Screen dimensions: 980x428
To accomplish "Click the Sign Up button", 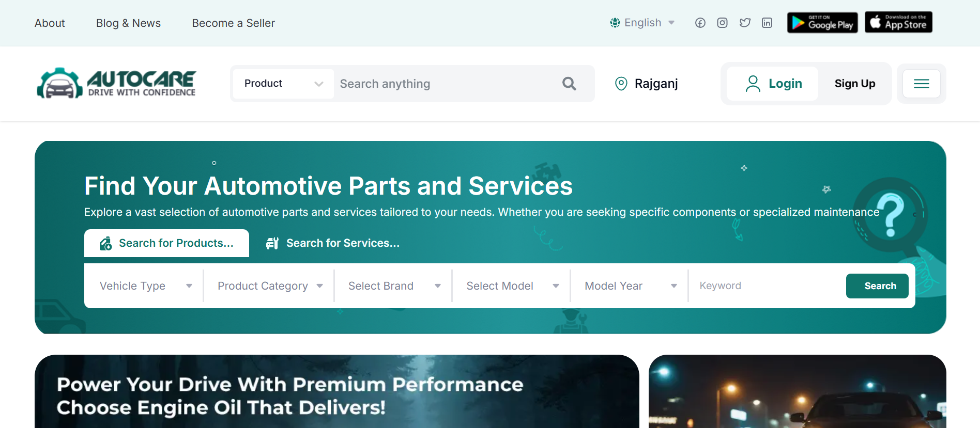I will coord(855,84).
